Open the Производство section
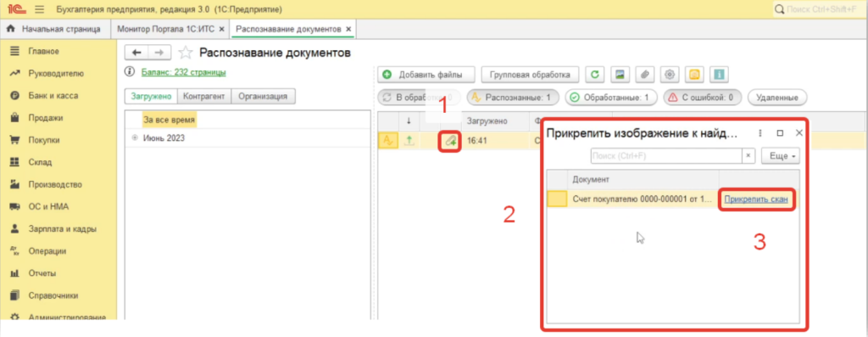 (x=55, y=184)
